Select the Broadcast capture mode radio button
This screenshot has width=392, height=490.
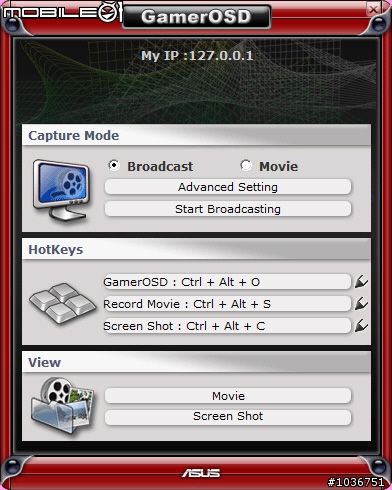[114, 165]
